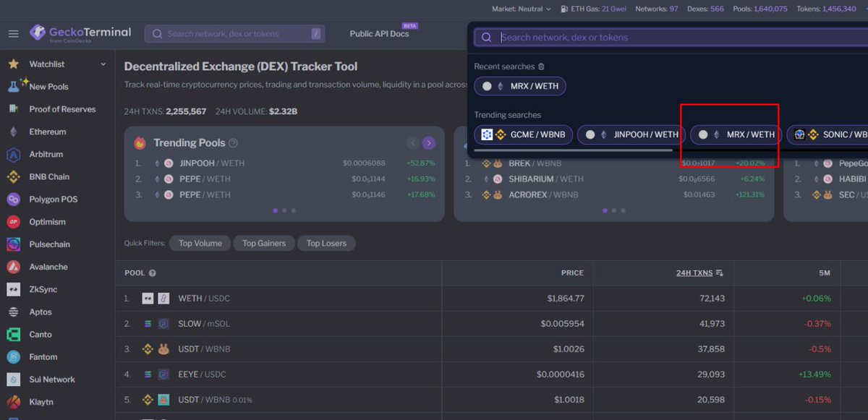Open the hamburger menu icon
Screen dimensions: 868x420
[13, 34]
